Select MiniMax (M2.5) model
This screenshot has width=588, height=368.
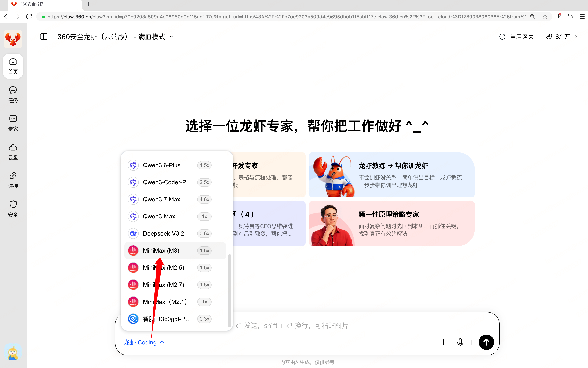pos(175,267)
